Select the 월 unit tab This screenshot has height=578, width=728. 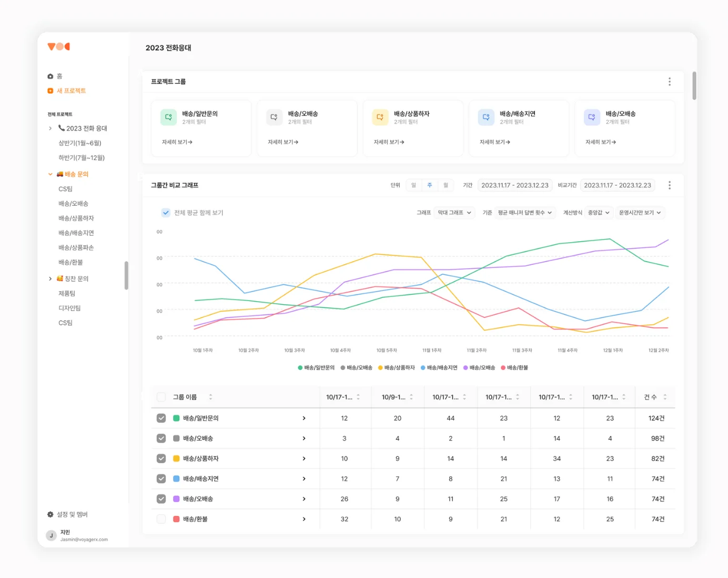[x=446, y=185]
